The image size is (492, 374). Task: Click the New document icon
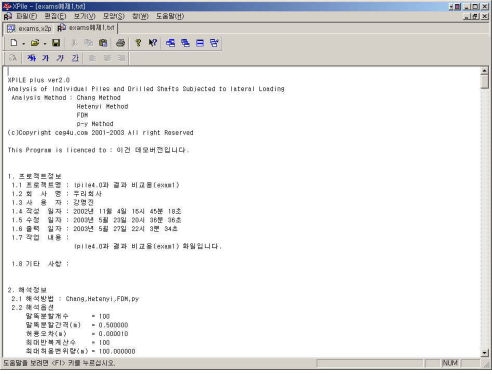tap(14, 43)
